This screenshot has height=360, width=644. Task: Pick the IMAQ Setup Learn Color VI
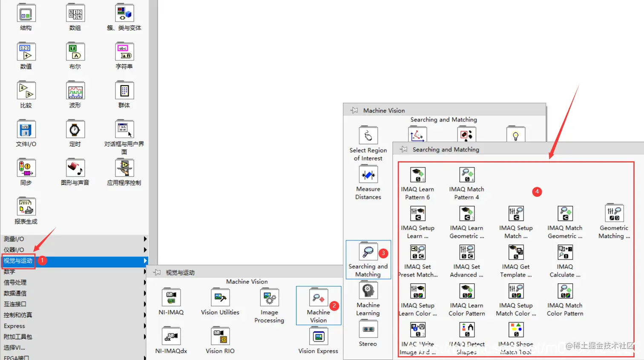[x=417, y=291]
